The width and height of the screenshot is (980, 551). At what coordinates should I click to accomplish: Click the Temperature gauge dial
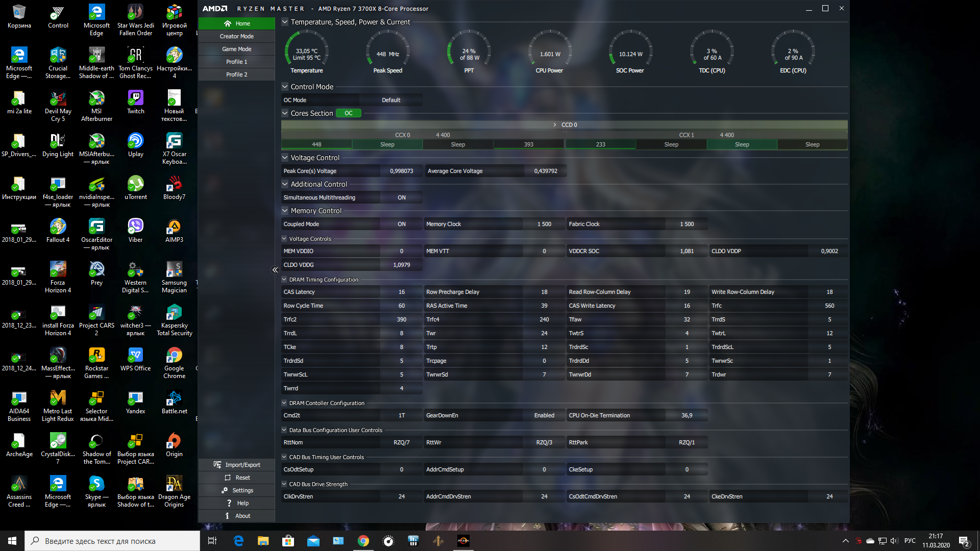tap(306, 52)
